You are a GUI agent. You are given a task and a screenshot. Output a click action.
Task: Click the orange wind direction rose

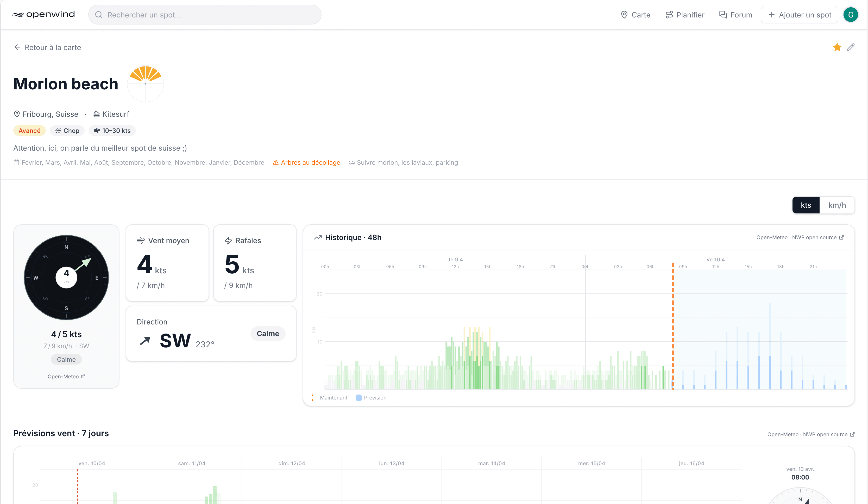145,83
